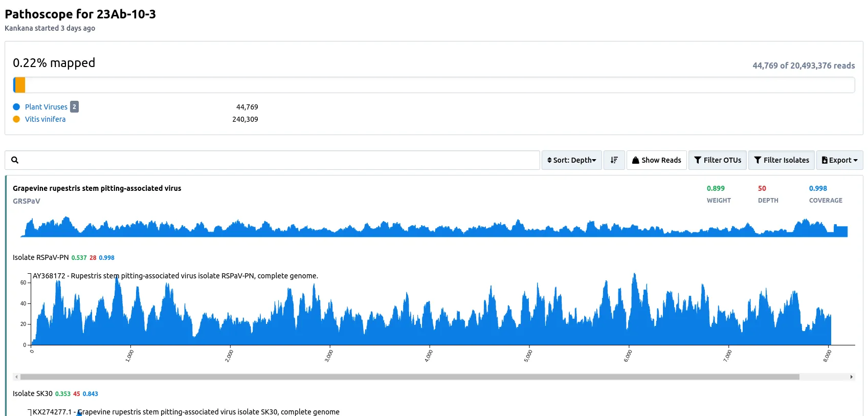
Task: Click the scrollbar right arrow
Action: [851, 377]
